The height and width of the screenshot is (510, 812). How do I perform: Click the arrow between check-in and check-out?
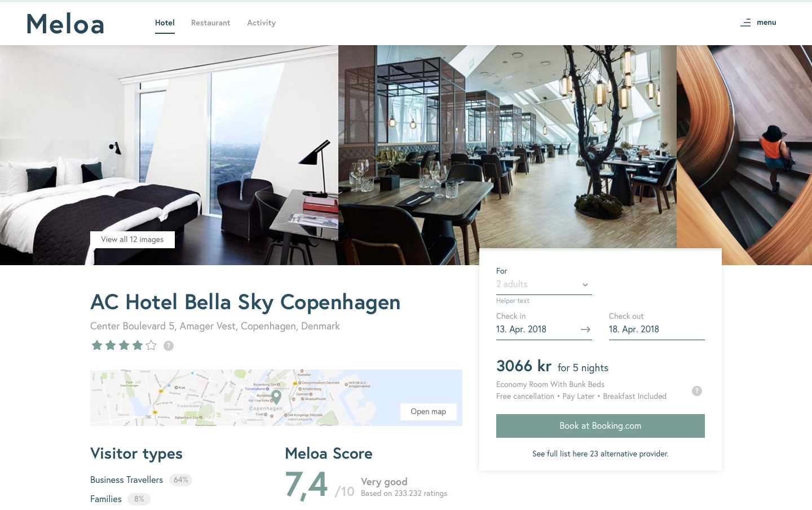[585, 329]
